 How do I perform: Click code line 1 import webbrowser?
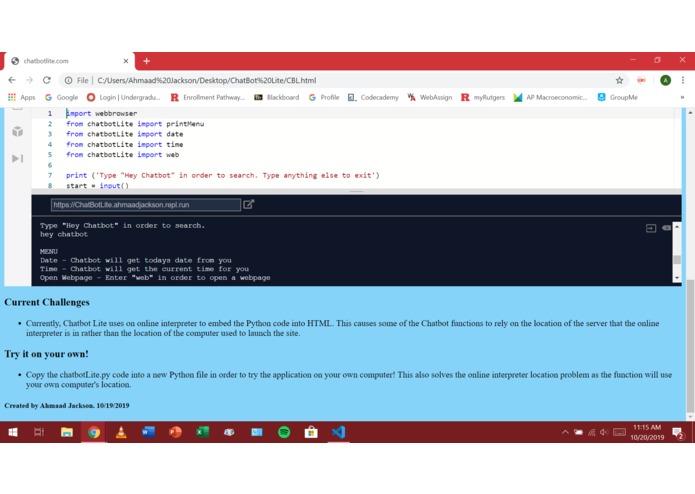pos(102,113)
